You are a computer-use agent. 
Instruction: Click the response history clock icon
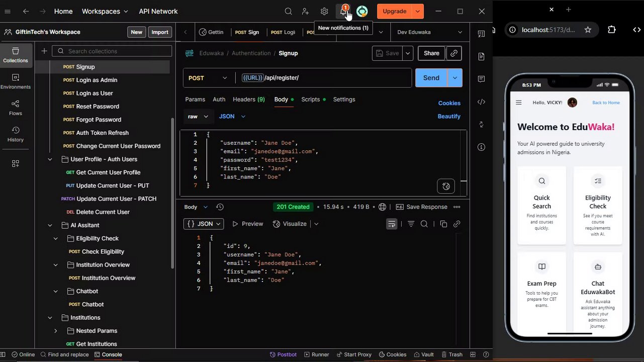(220, 207)
